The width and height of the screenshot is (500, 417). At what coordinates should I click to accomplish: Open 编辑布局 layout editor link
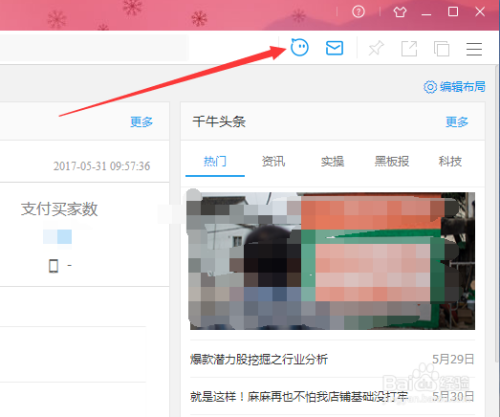click(x=462, y=87)
